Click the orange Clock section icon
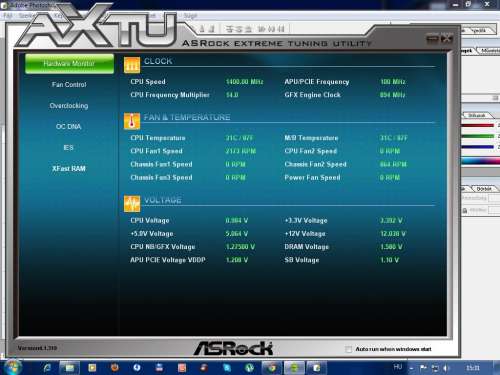This screenshot has height=375, width=500. [132, 65]
